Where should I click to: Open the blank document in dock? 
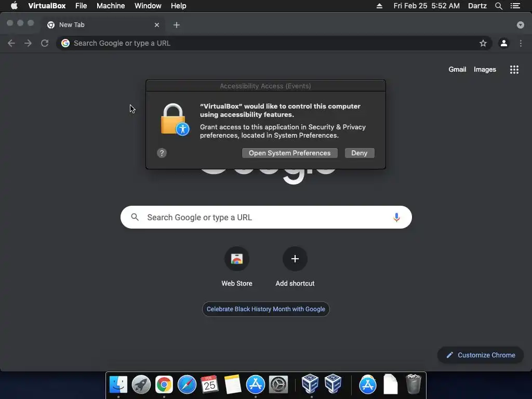[391, 384]
